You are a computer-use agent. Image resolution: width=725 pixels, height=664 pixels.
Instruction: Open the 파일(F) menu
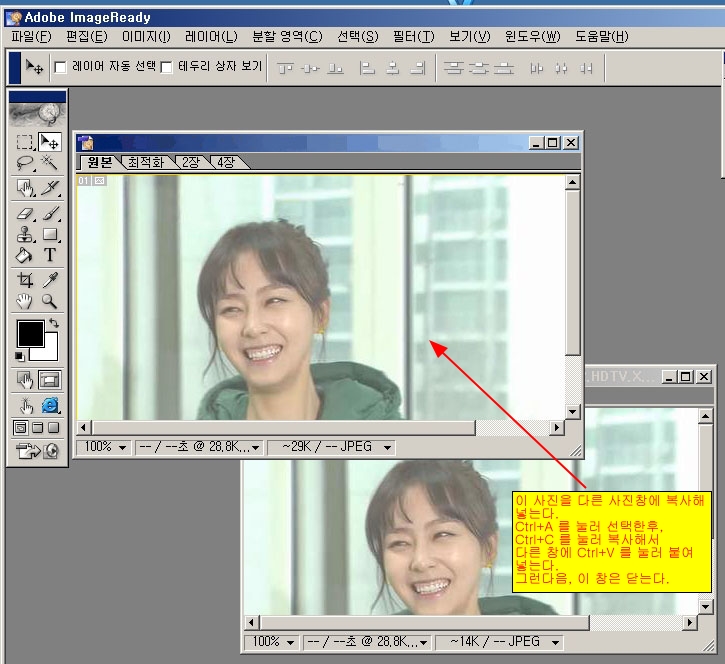click(31, 36)
